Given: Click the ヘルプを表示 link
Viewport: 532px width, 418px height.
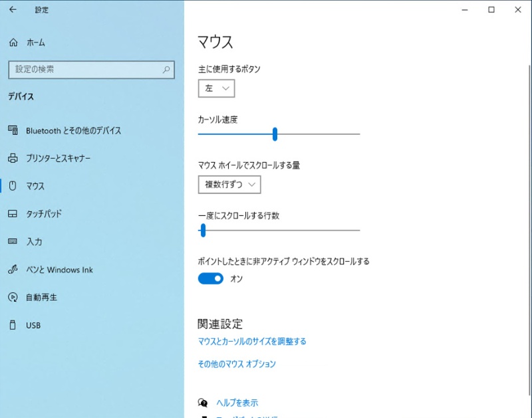Looking at the screenshot, I should coord(237,403).
